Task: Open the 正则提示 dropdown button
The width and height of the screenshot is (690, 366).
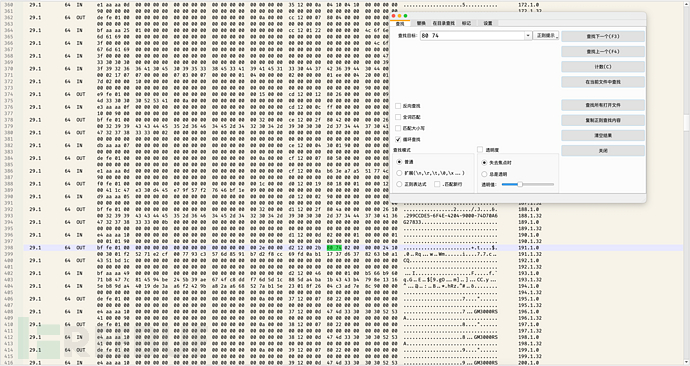Action: (x=546, y=36)
